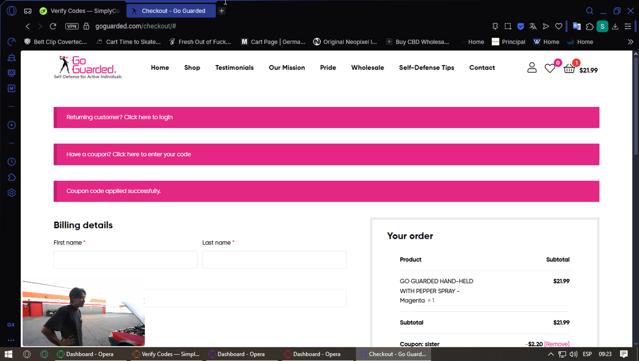The width and height of the screenshot is (639, 361).
Task: Open the Pride nav item
Action: [x=328, y=68]
